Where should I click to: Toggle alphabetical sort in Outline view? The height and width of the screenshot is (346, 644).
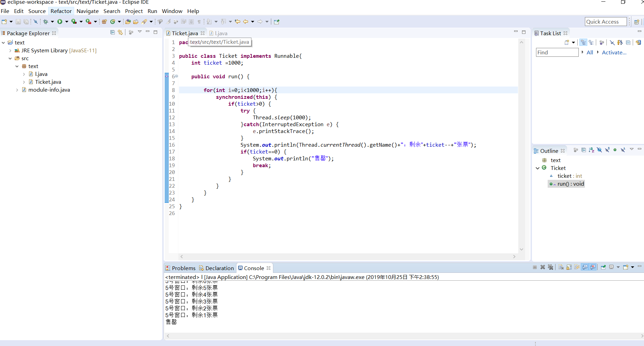pyautogui.click(x=591, y=150)
